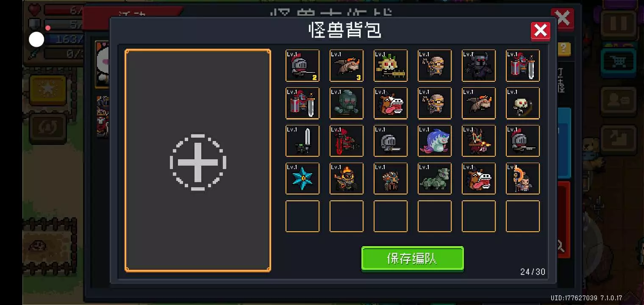Choose the red hooded swordsman monster
644x305 pixels.
(x=347, y=141)
